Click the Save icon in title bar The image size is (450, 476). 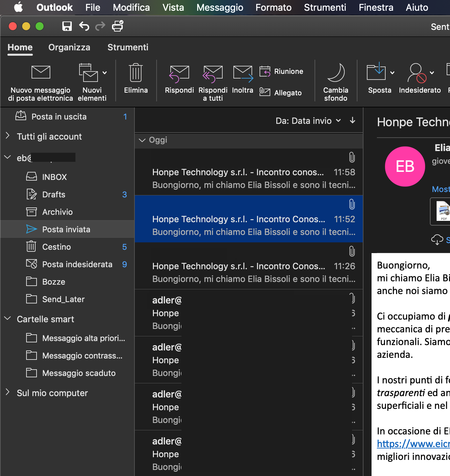[67, 26]
